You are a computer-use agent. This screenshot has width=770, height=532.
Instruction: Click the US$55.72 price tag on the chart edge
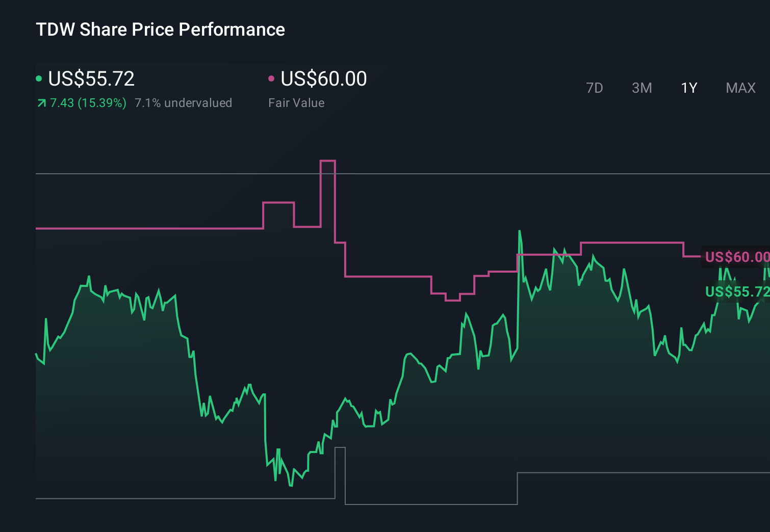[x=736, y=292]
